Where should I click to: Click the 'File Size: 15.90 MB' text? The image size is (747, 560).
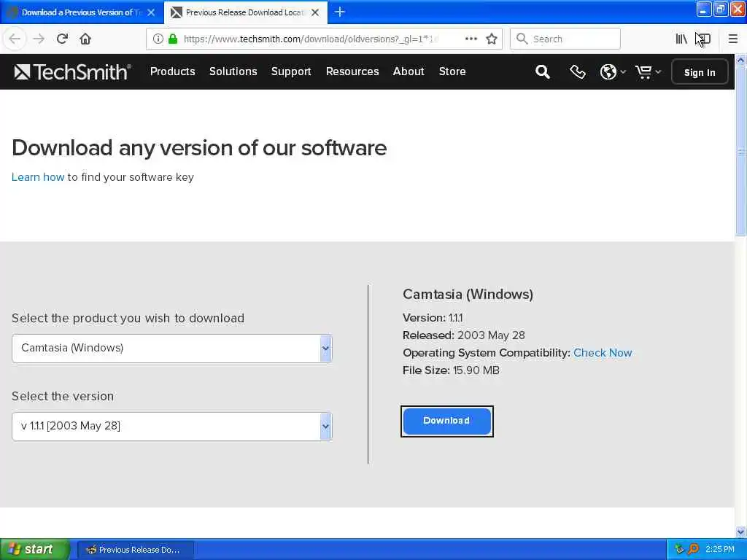tap(451, 370)
